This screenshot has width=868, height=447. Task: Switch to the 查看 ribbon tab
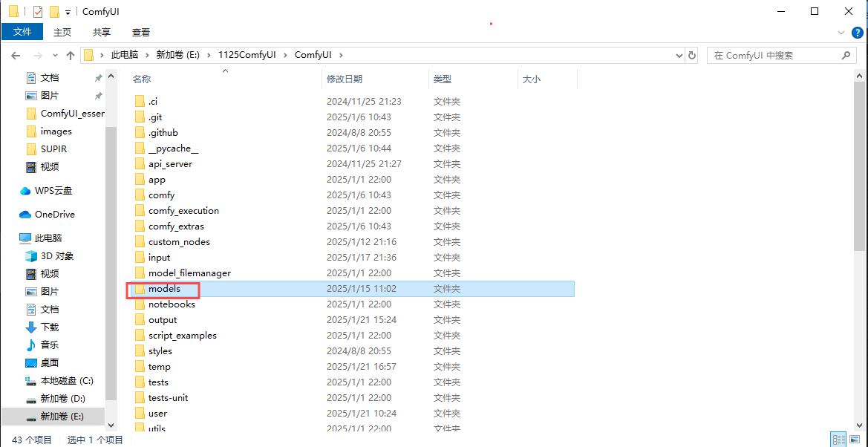[x=141, y=32]
